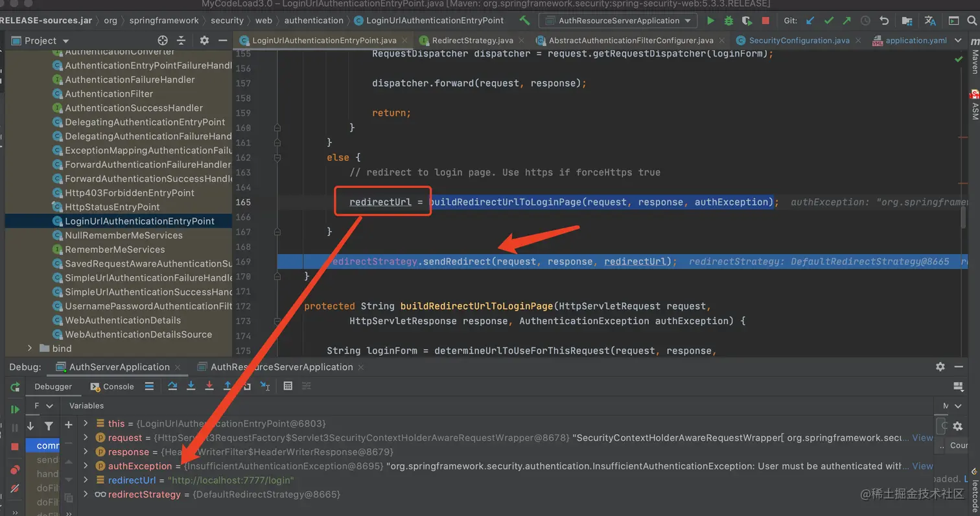980x516 pixels.
Task: Open the AuthResourceServerApplication run configuration dropdown
Action: pos(618,21)
